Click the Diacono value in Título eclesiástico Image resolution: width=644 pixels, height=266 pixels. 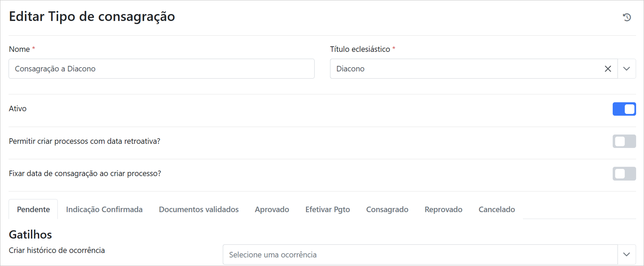tap(350, 69)
